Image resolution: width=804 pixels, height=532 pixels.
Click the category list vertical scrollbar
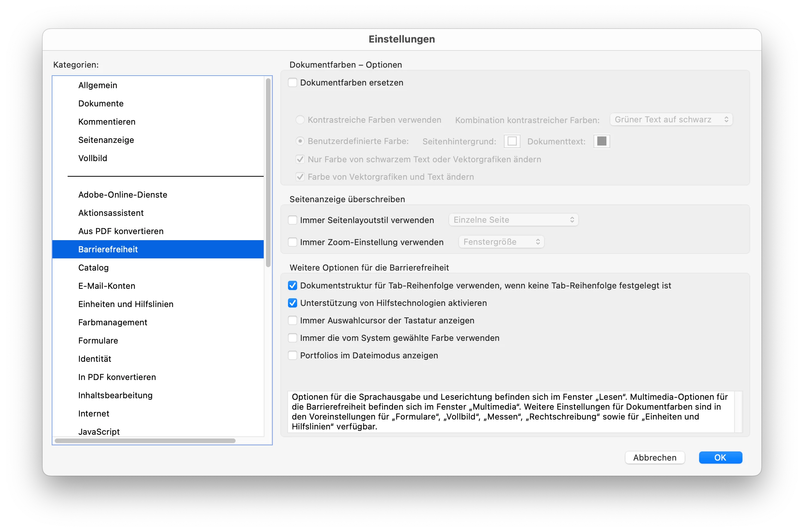[268, 173]
